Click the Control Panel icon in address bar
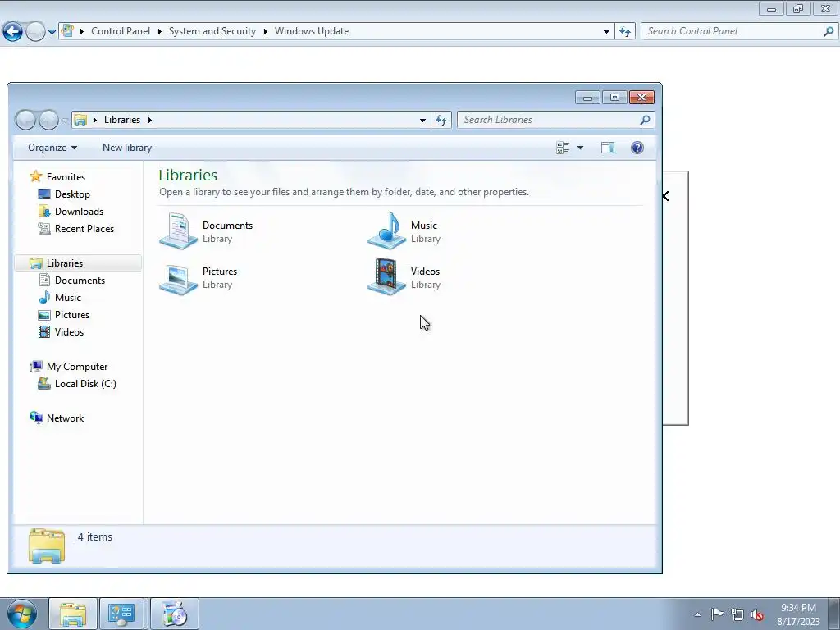840x630 pixels. click(x=67, y=31)
